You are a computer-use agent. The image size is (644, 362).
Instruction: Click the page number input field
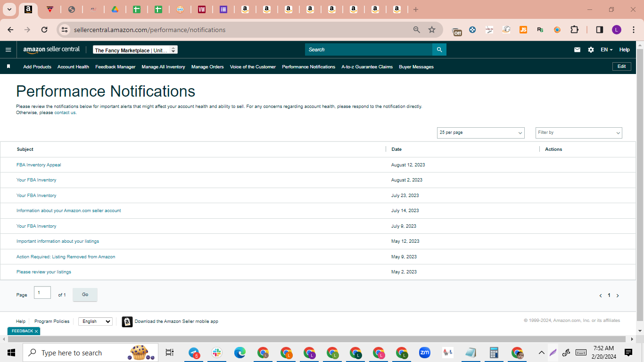point(42,293)
